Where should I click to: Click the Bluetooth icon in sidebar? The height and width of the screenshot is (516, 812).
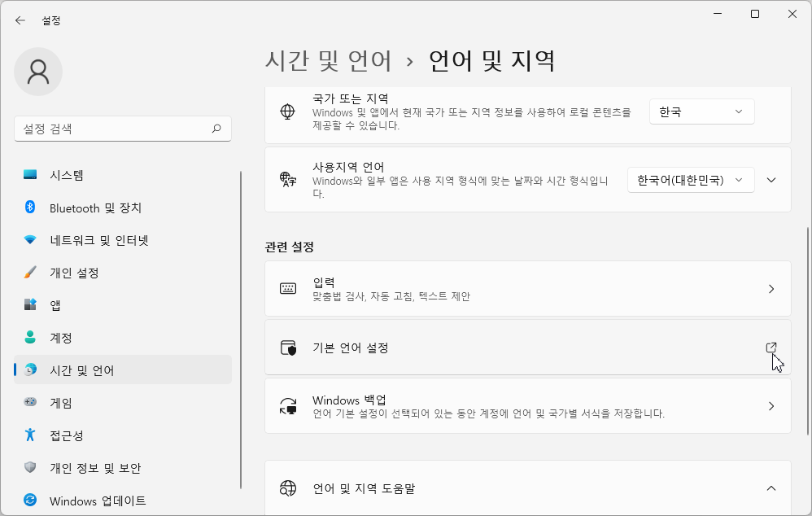(30, 208)
